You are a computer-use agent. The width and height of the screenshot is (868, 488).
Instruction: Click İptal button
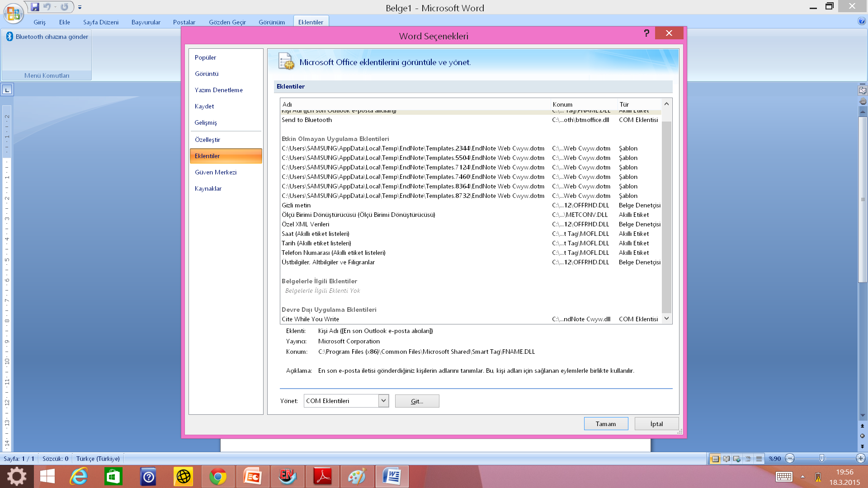(656, 424)
